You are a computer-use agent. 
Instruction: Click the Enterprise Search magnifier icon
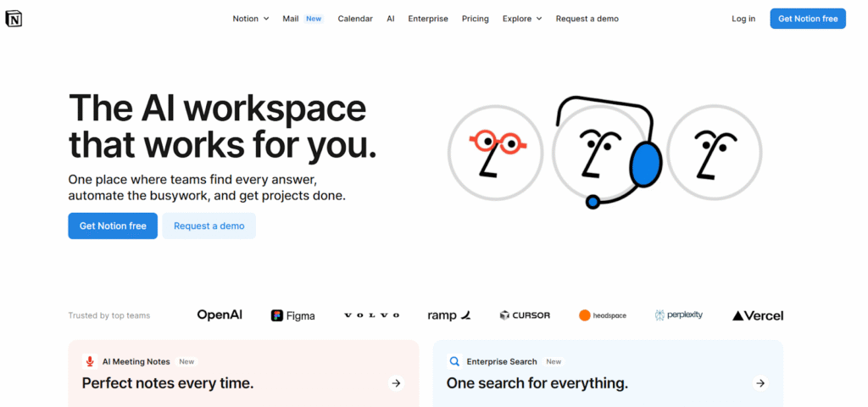(455, 361)
